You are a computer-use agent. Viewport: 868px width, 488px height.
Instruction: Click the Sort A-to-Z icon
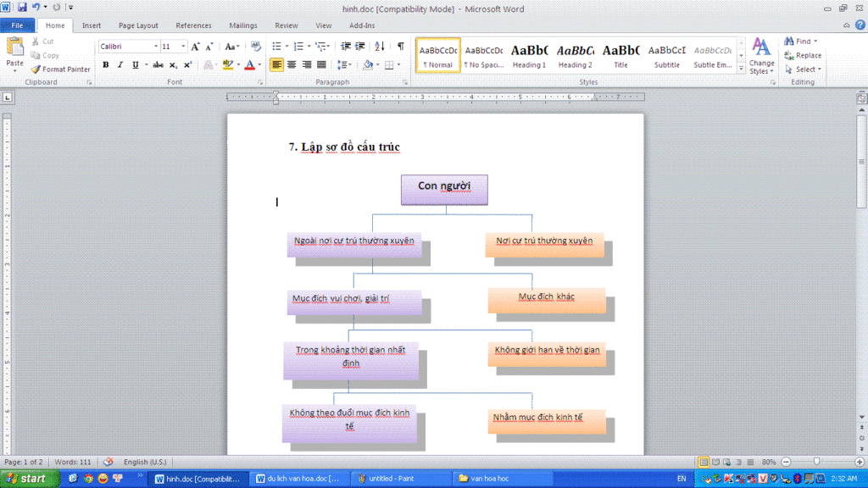(x=379, y=47)
